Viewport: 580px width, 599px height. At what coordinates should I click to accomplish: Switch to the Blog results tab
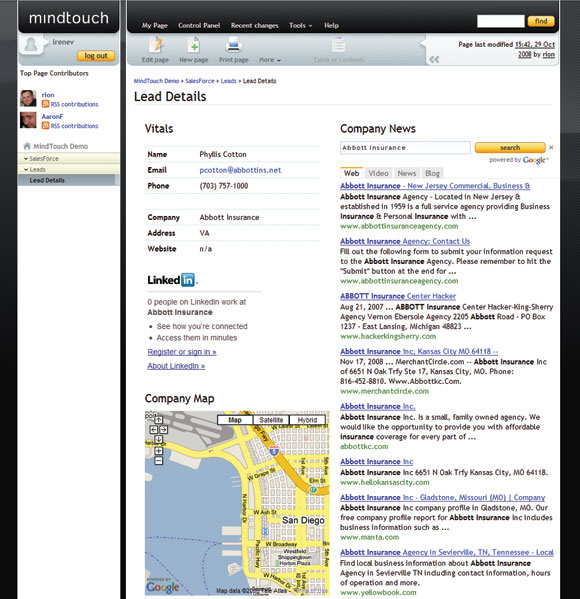click(433, 173)
